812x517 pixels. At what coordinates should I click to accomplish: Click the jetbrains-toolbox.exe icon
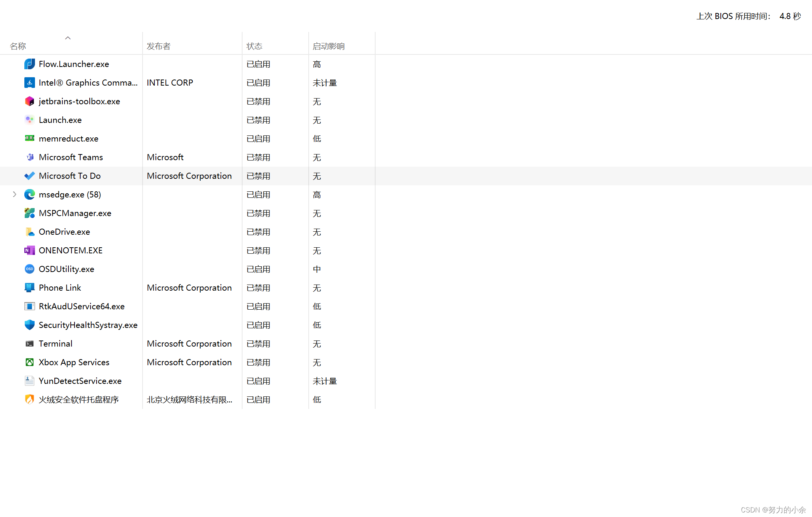pos(29,101)
